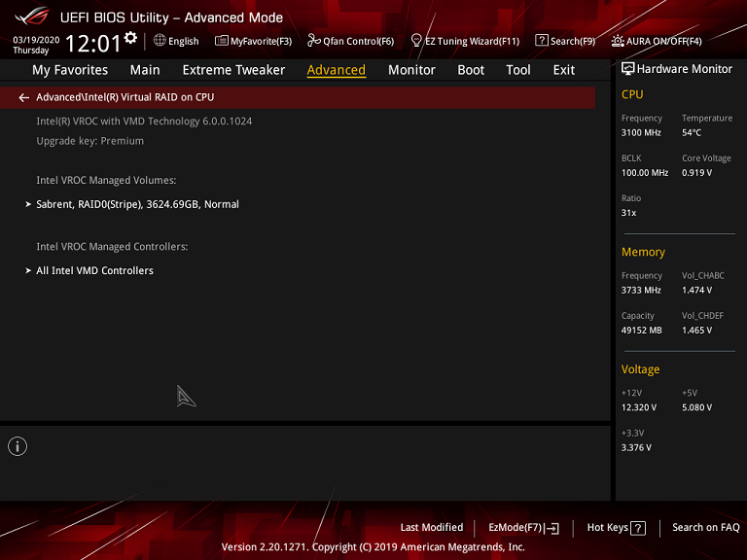This screenshot has width=747, height=560.
Task: Expand the Sabrent RAID0 volume arrow
Action: pyautogui.click(x=28, y=204)
